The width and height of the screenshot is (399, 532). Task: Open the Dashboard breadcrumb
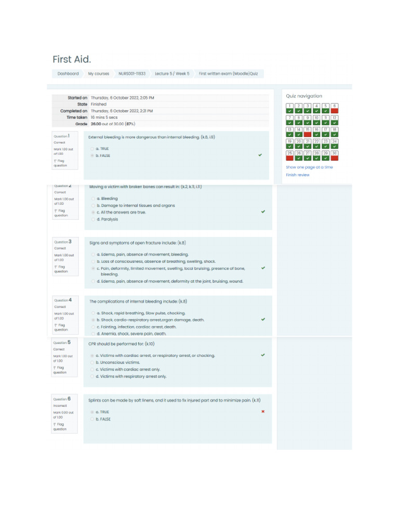coord(68,74)
